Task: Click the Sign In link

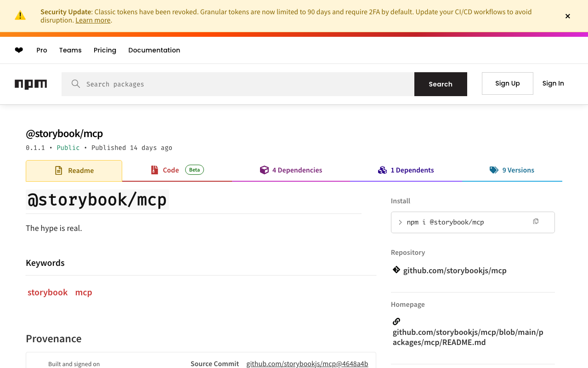Action: 553,83
